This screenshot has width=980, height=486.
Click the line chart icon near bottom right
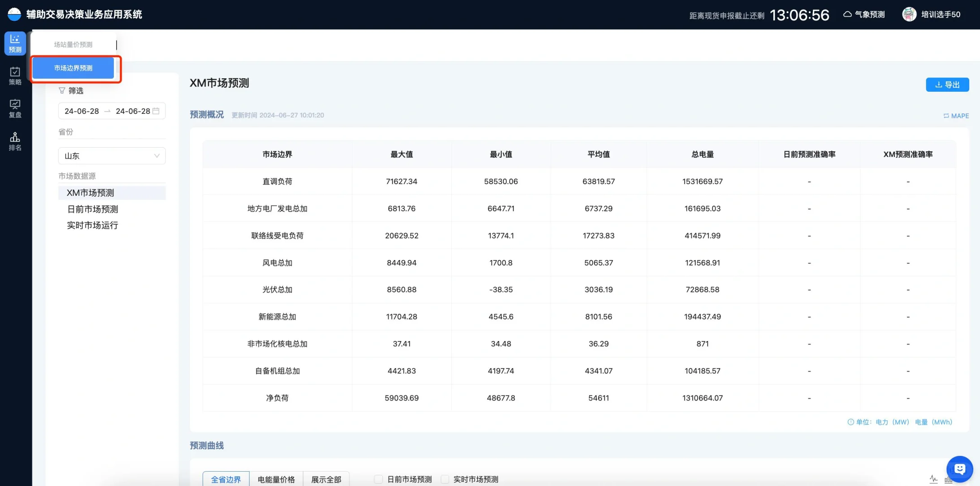pyautogui.click(x=933, y=479)
